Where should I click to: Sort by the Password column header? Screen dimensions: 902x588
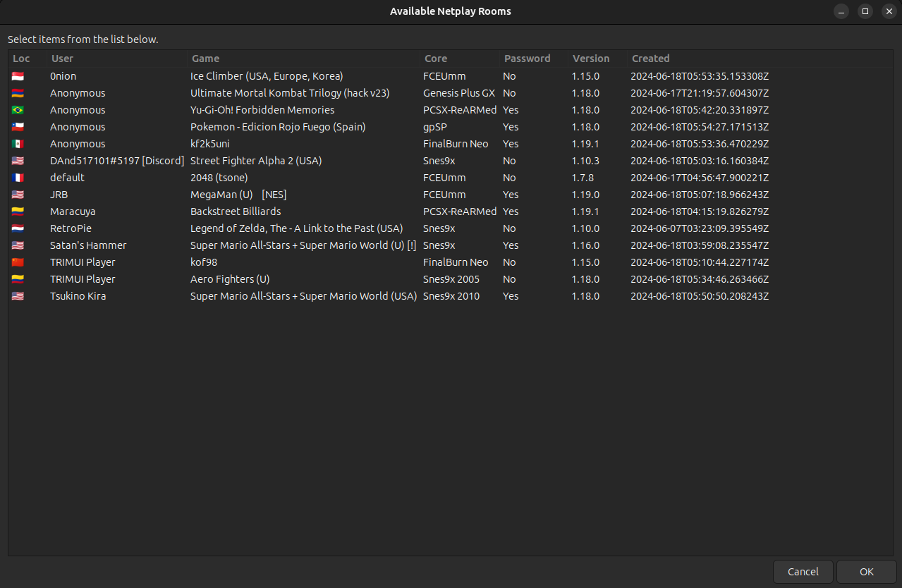527,59
